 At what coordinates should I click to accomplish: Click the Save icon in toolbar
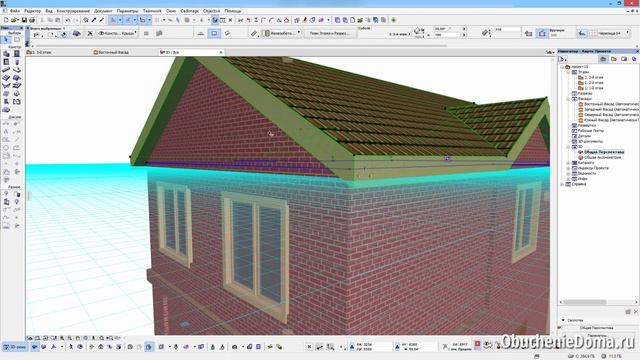click(24, 20)
